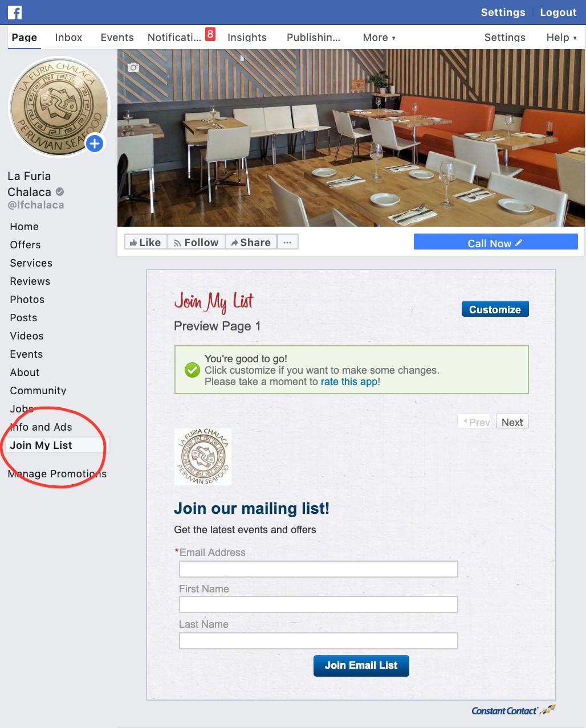Open the rate this app link
The image size is (586, 728).
click(x=349, y=382)
